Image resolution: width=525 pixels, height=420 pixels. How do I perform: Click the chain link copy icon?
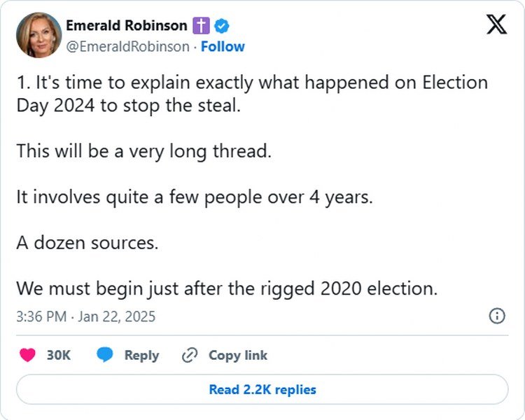pyautogui.click(x=190, y=355)
